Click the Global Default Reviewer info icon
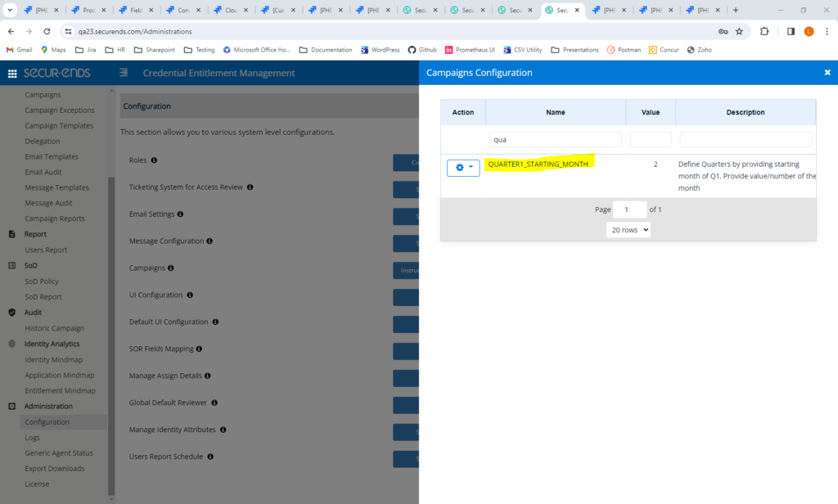838x504 pixels. [x=214, y=403]
